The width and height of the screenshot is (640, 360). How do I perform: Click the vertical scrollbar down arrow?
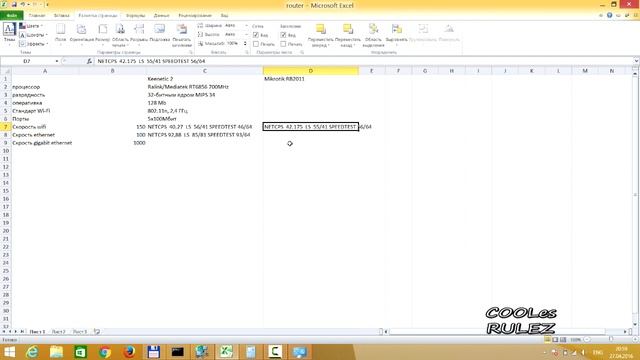(635, 325)
